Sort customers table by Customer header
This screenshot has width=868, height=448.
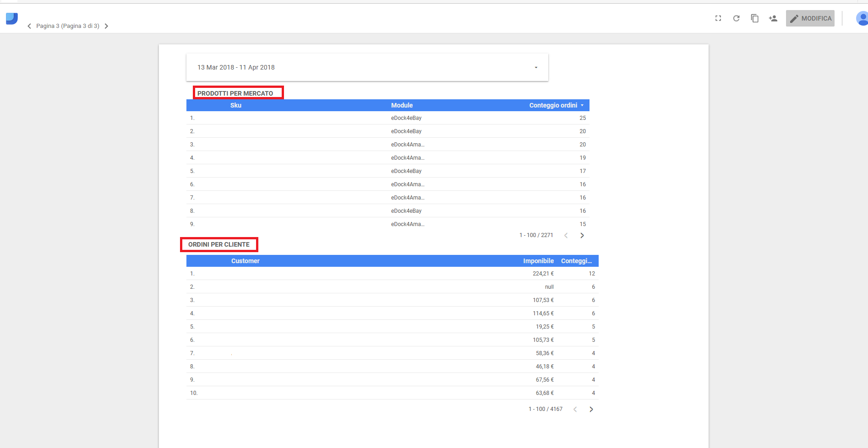[x=245, y=261]
